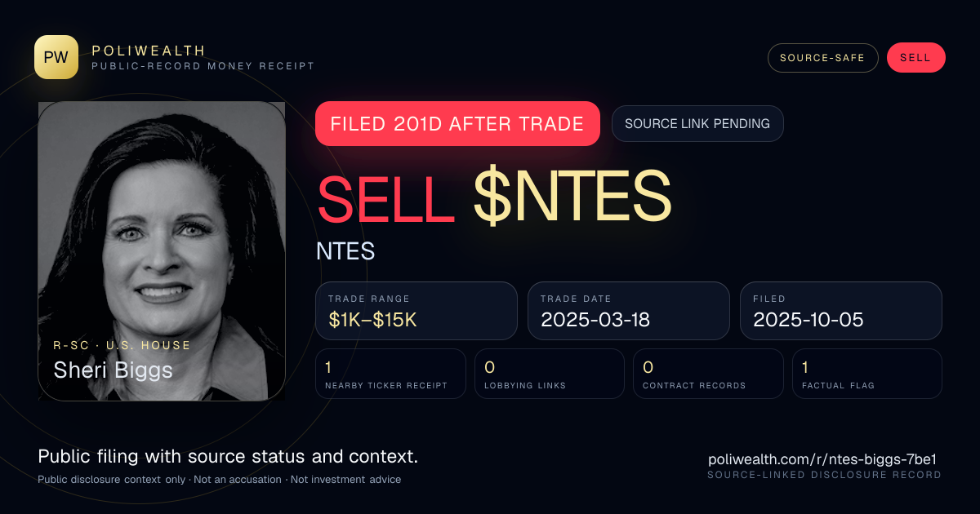Open the Contract Records tile
Image resolution: width=980 pixels, height=514 pixels.
708,374
